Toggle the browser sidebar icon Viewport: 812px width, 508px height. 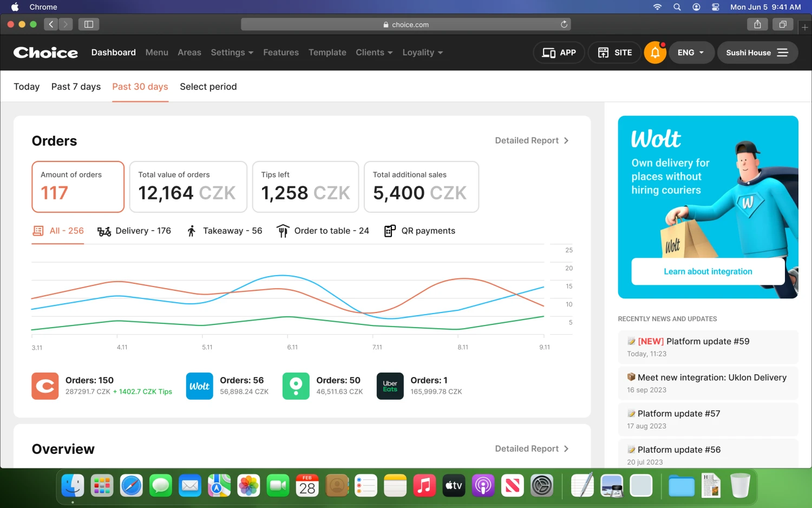point(89,24)
